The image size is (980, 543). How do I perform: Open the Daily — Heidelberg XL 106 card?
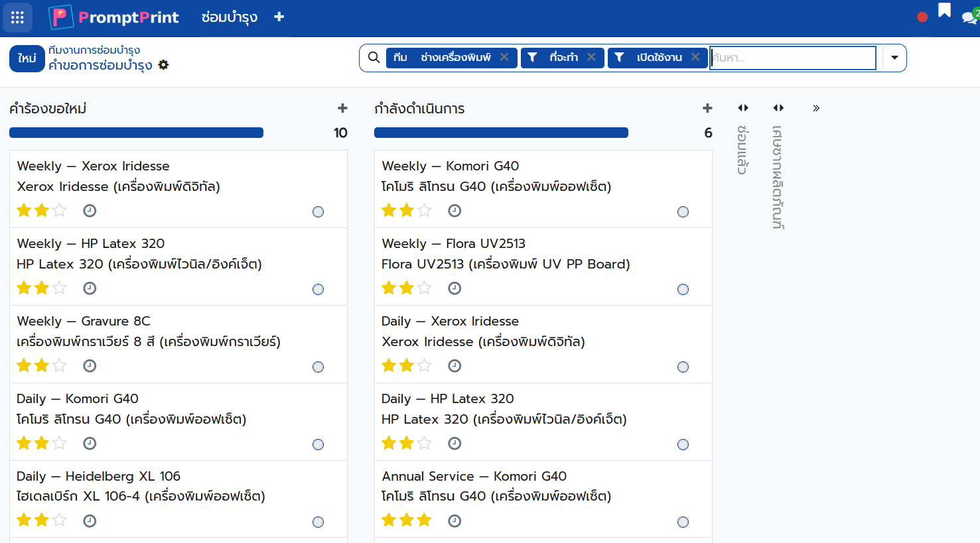point(178,499)
